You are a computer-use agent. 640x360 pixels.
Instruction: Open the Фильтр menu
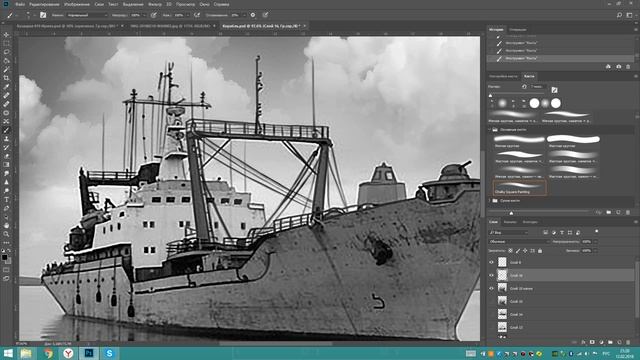point(155,4)
